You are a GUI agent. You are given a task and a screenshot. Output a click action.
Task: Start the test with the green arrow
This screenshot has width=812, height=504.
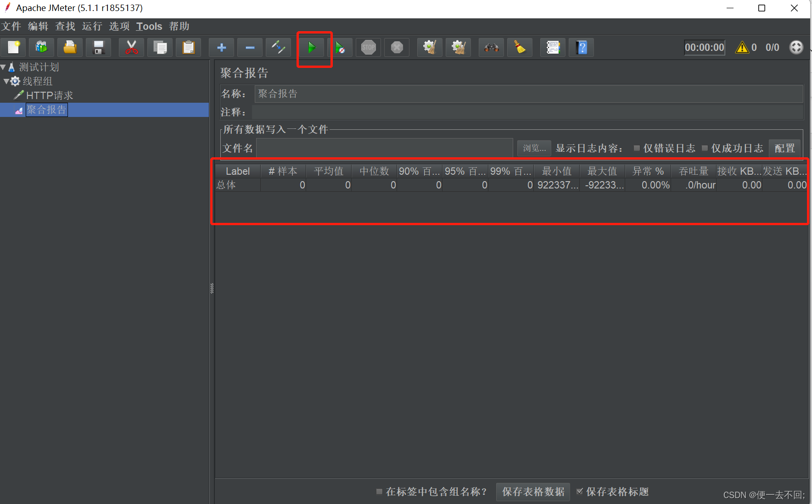312,47
